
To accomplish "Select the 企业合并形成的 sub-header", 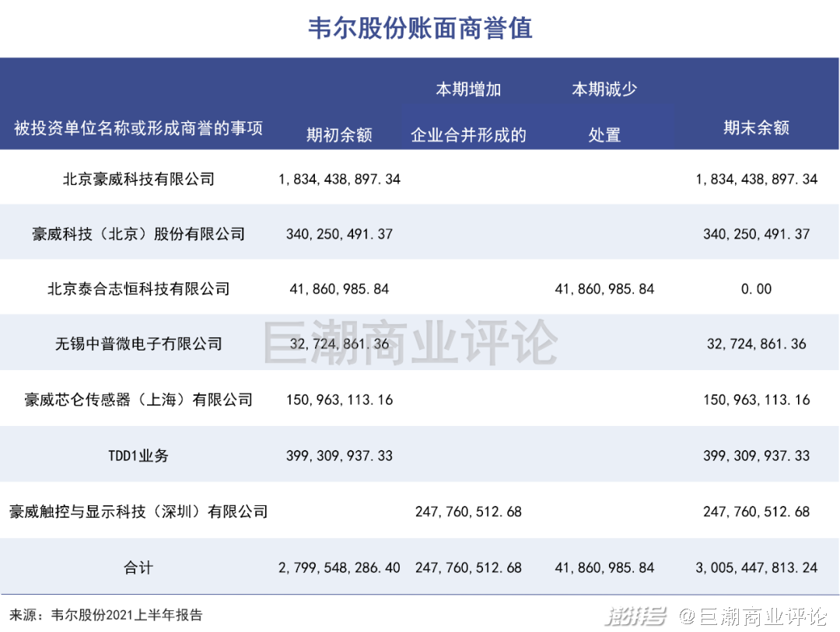I will 468,135.
